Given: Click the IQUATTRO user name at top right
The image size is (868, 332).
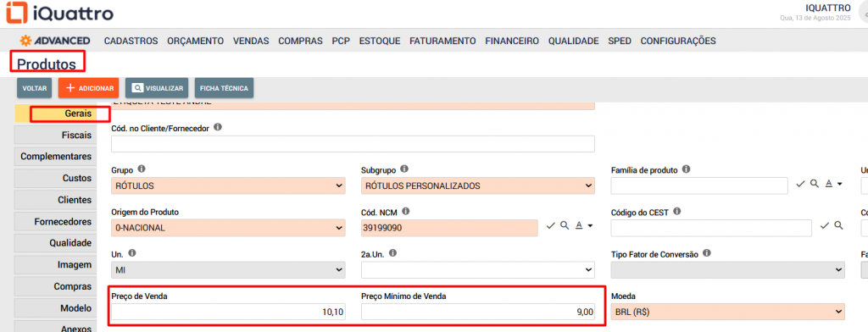Looking at the screenshot, I should 828,8.
